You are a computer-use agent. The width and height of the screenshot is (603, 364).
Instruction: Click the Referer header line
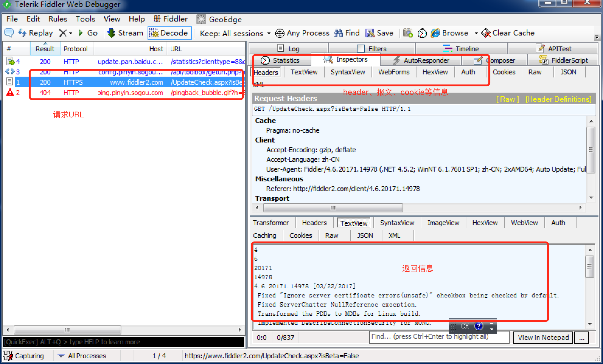[343, 189]
